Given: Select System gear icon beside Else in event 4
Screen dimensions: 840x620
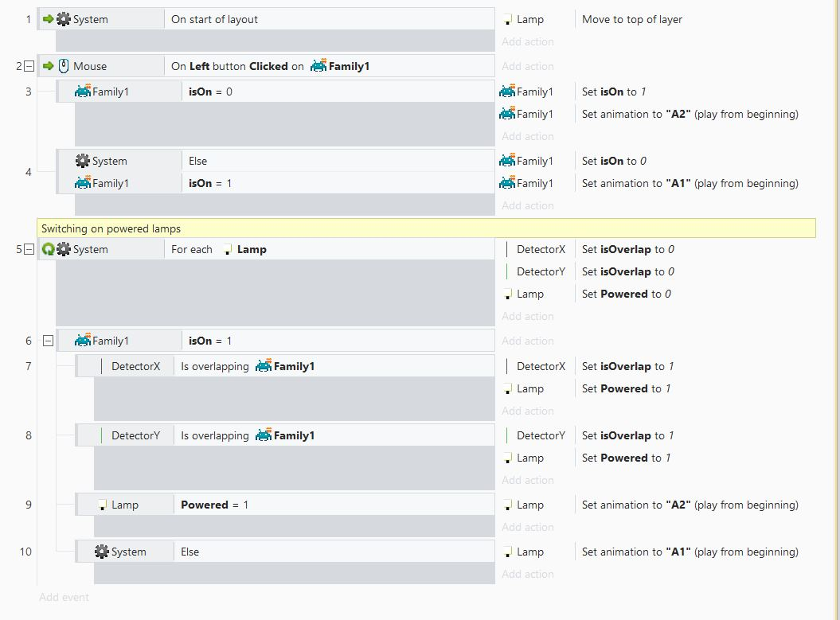Looking at the screenshot, I should (83, 161).
